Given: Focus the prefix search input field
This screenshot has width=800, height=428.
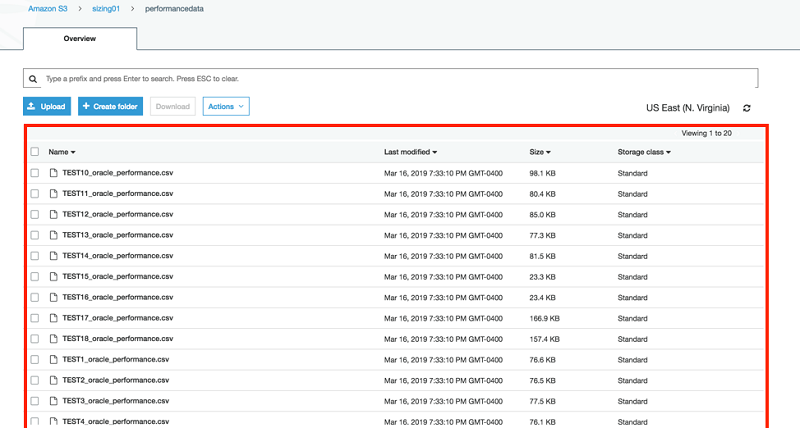Looking at the screenshot, I should tap(398, 78).
